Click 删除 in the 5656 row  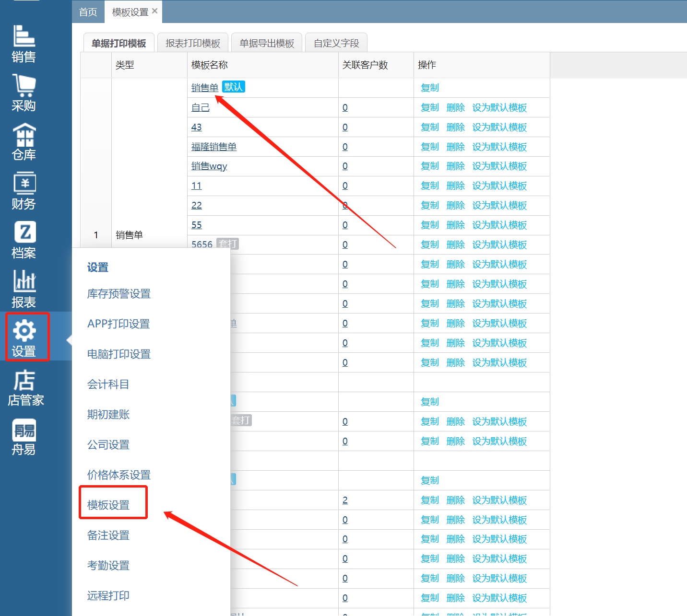(x=456, y=244)
